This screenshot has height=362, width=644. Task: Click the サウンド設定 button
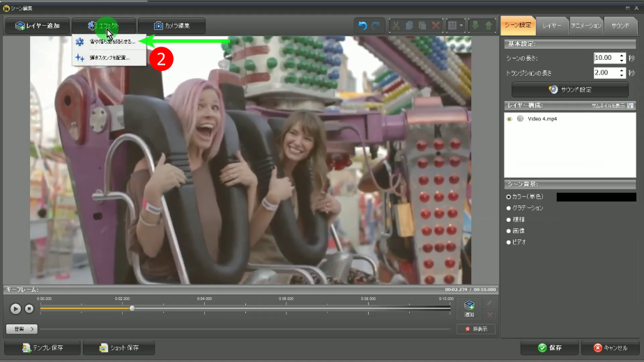pyautogui.click(x=570, y=89)
